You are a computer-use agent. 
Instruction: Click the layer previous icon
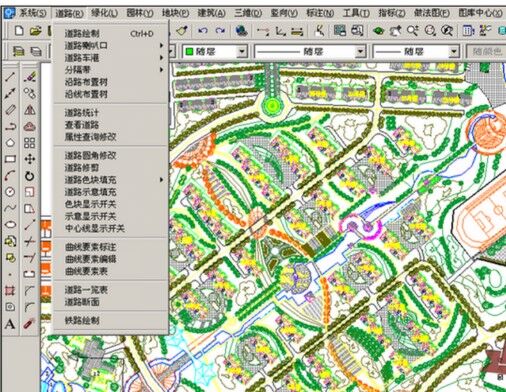[36, 51]
